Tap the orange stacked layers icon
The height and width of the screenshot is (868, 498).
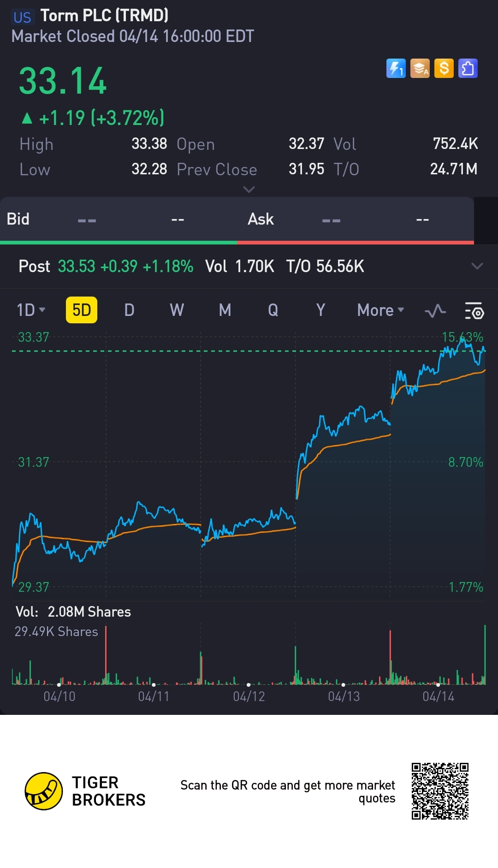tap(420, 69)
